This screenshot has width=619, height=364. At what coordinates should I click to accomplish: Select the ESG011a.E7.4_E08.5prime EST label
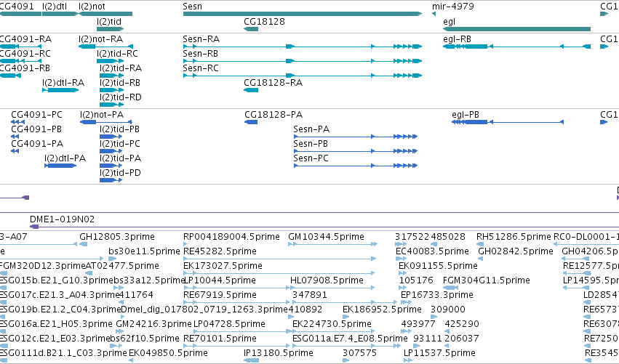[x=350, y=339]
